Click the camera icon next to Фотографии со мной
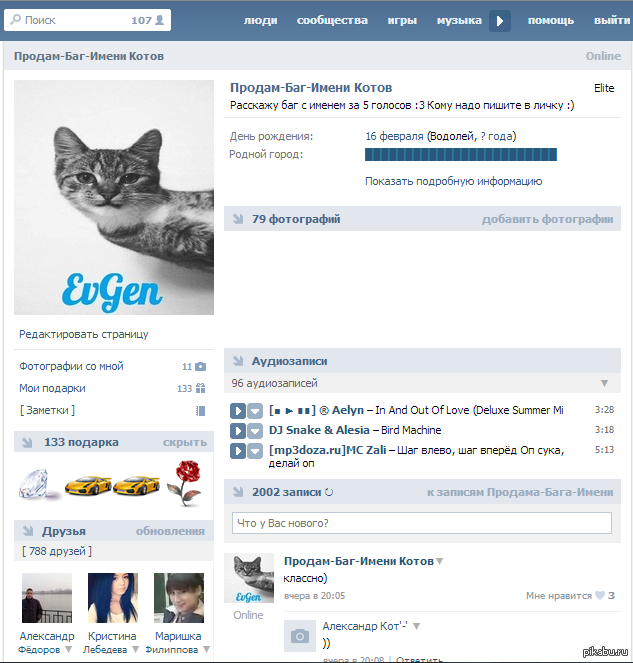 (200, 367)
